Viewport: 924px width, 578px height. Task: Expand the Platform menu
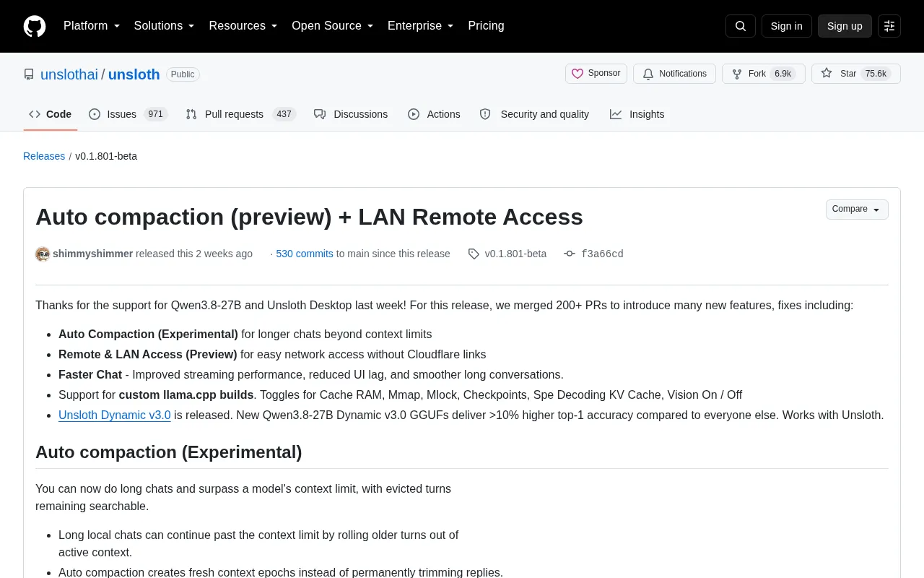[x=92, y=26]
